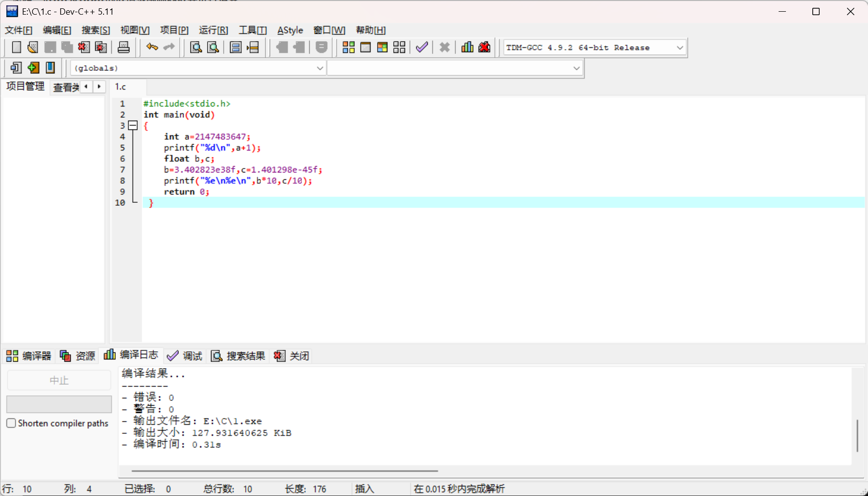Click the greyed Save All toolbar icon
Viewport: 868px width, 496px height.
(67, 47)
